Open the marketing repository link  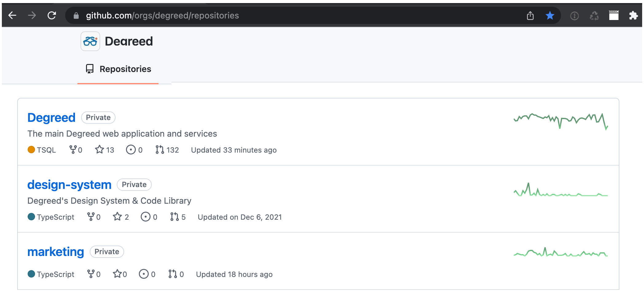pyautogui.click(x=56, y=252)
